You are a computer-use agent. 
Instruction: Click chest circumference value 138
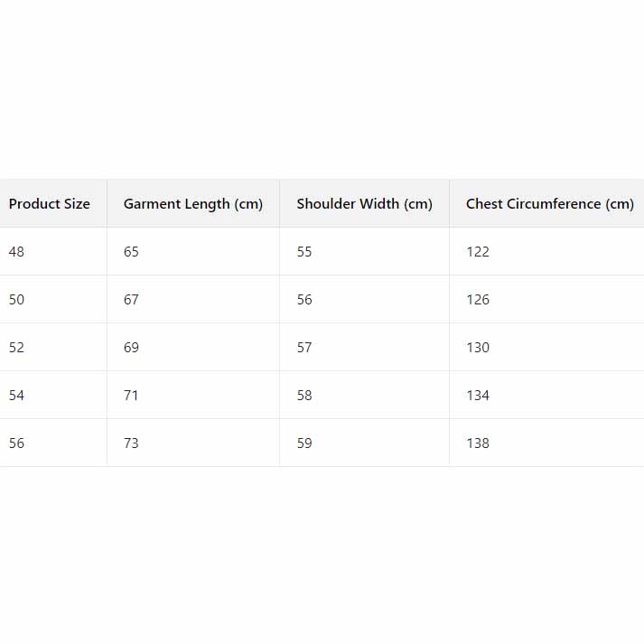point(478,443)
